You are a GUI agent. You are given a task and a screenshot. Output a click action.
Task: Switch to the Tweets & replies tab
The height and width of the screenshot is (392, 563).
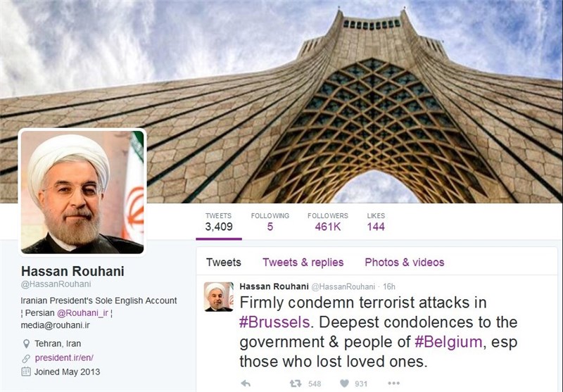tap(303, 263)
